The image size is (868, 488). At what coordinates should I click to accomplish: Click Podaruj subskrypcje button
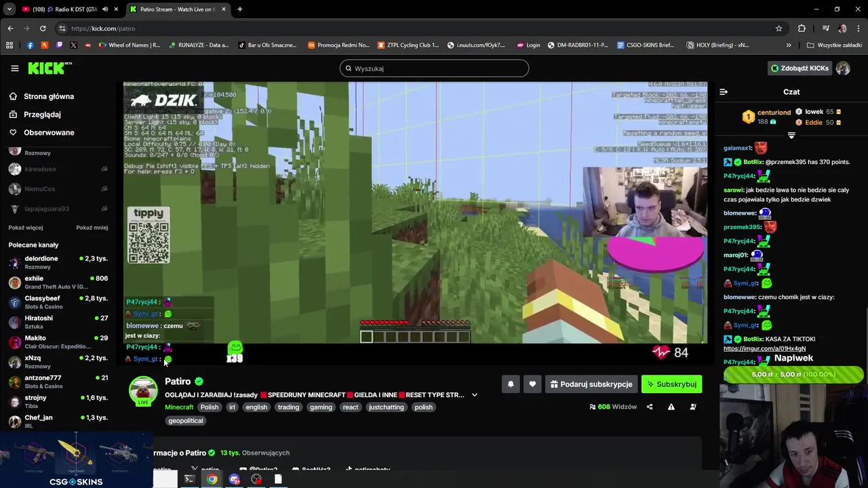click(591, 384)
